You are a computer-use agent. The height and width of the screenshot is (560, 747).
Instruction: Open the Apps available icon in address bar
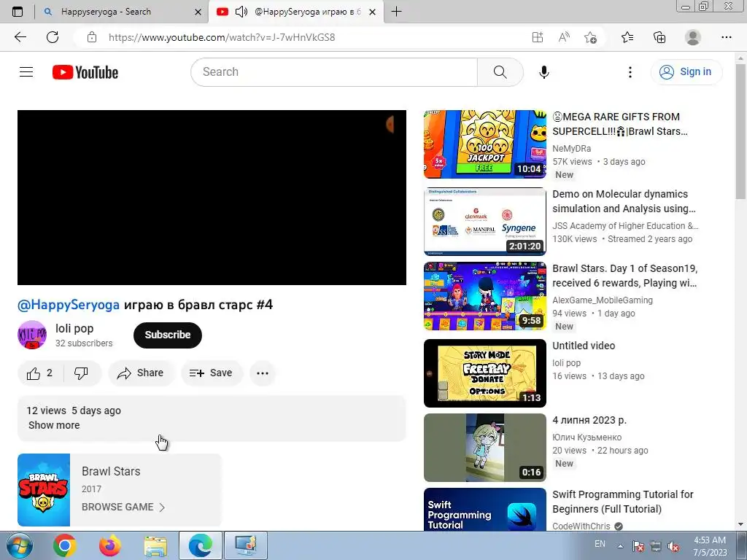(x=538, y=37)
